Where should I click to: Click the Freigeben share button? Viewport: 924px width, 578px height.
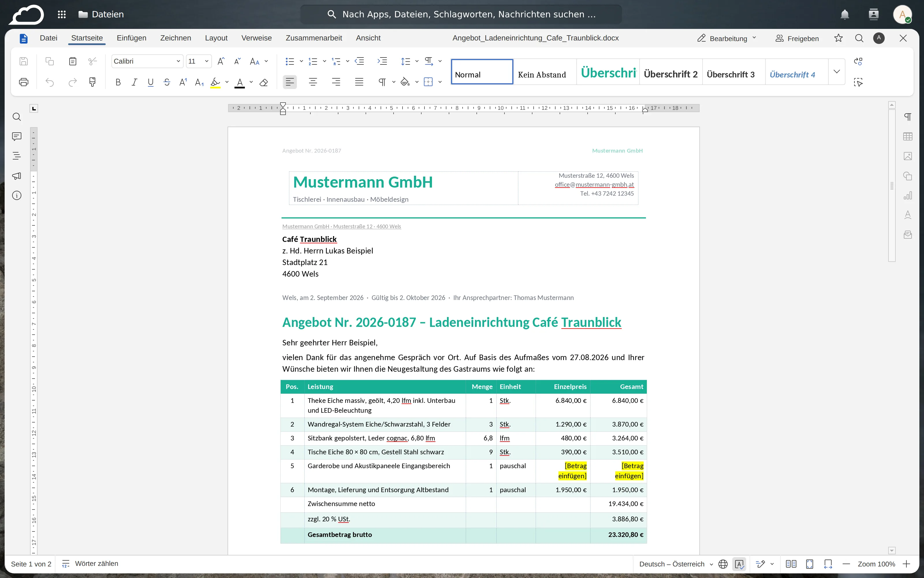coord(797,38)
